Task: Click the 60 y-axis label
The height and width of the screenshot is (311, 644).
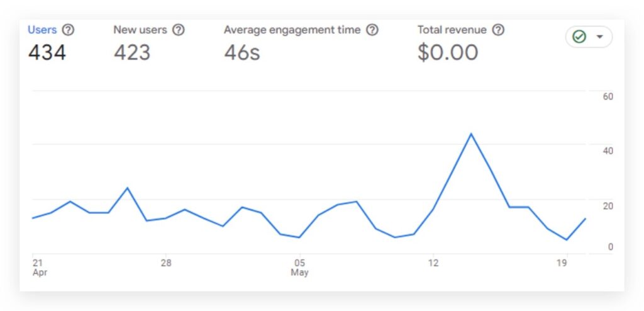Action: 608,97
